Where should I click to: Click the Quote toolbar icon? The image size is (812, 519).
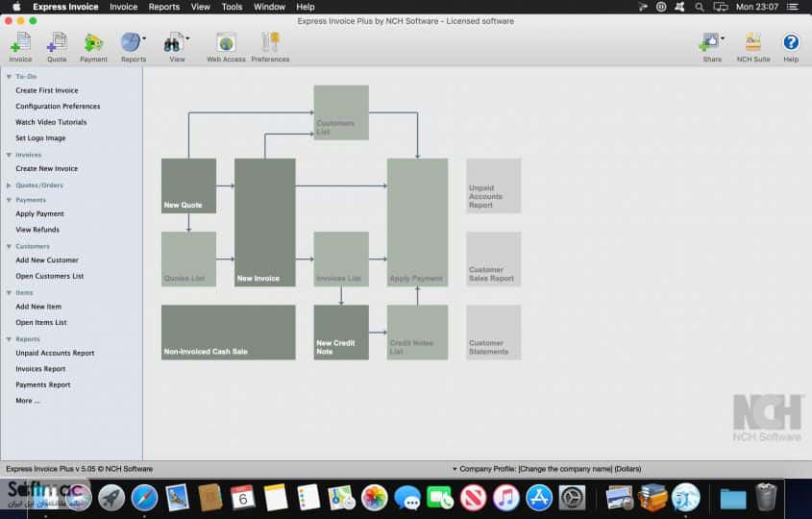(57, 47)
